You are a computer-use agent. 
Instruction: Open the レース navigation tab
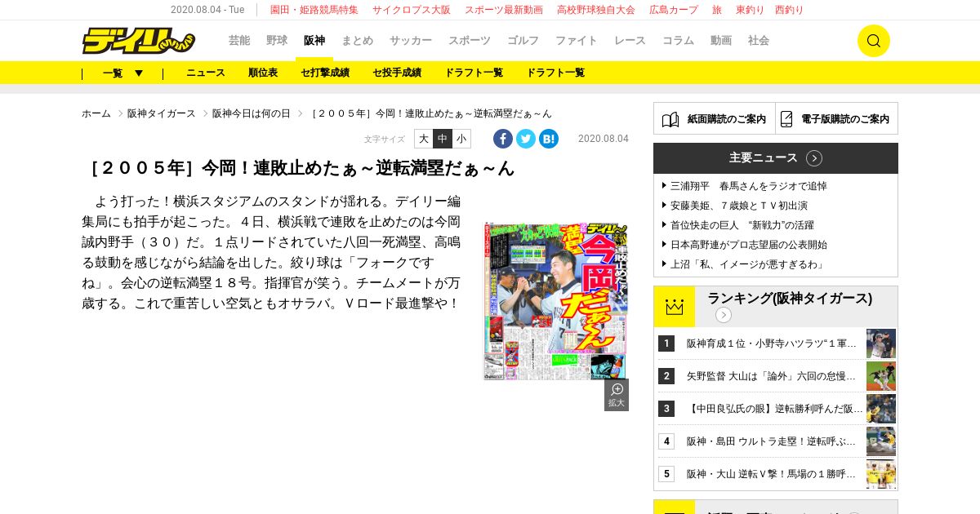coord(630,41)
